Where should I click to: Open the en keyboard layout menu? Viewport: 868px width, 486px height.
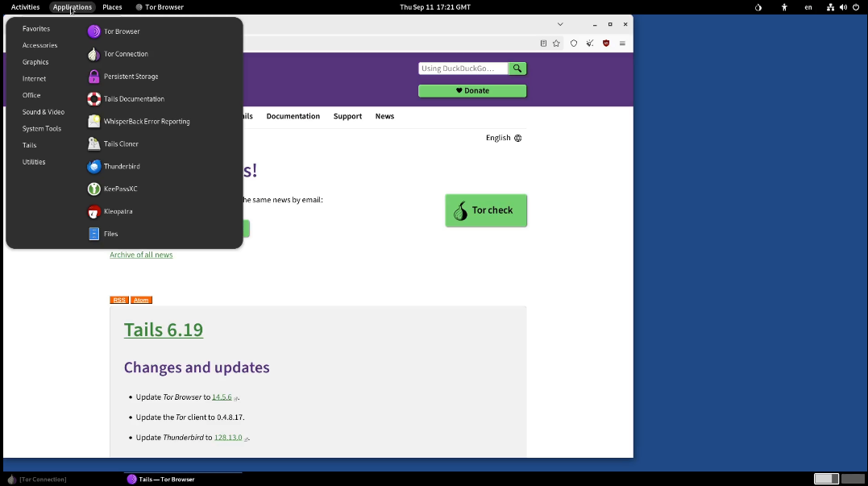pyautogui.click(x=808, y=7)
